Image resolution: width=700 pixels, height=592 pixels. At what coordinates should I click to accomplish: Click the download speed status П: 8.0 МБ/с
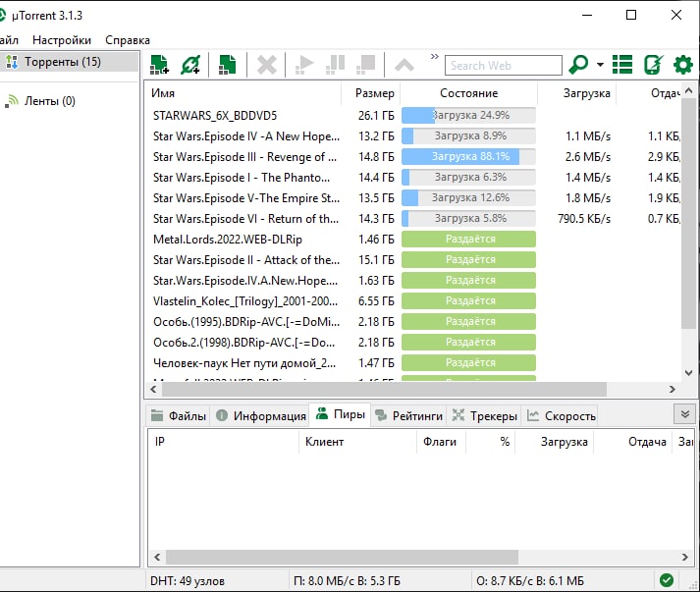click(x=347, y=581)
